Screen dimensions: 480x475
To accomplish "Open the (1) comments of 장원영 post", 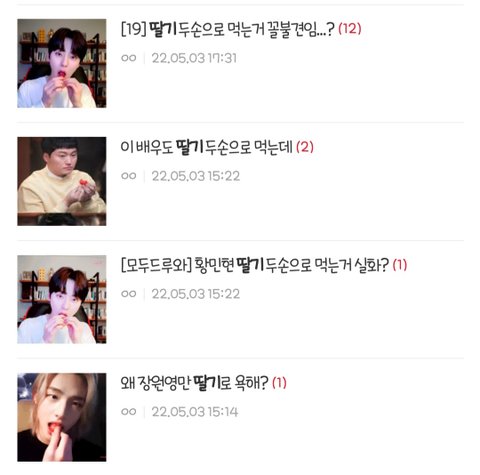I will click(279, 383).
